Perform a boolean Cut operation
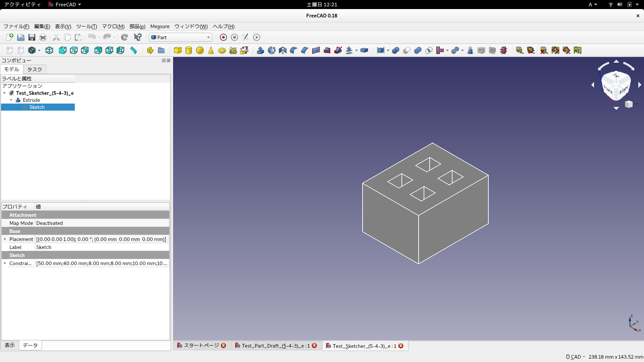The height and width of the screenshot is (362, 644). 407,50
